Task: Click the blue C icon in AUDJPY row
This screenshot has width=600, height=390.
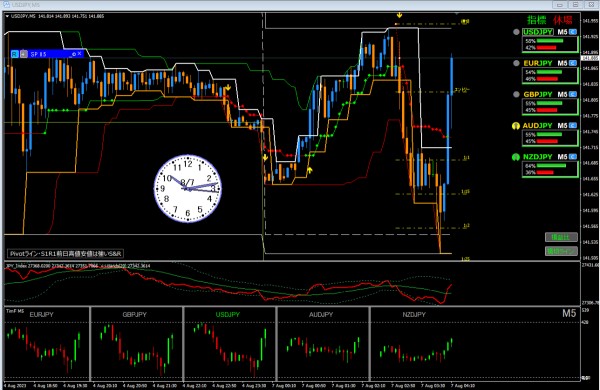Action: (573, 126)
